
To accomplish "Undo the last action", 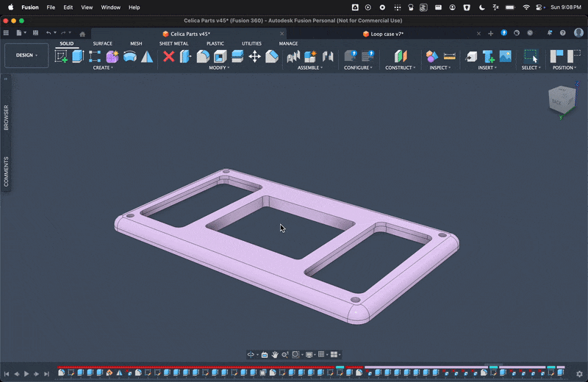I will point(49,33).
